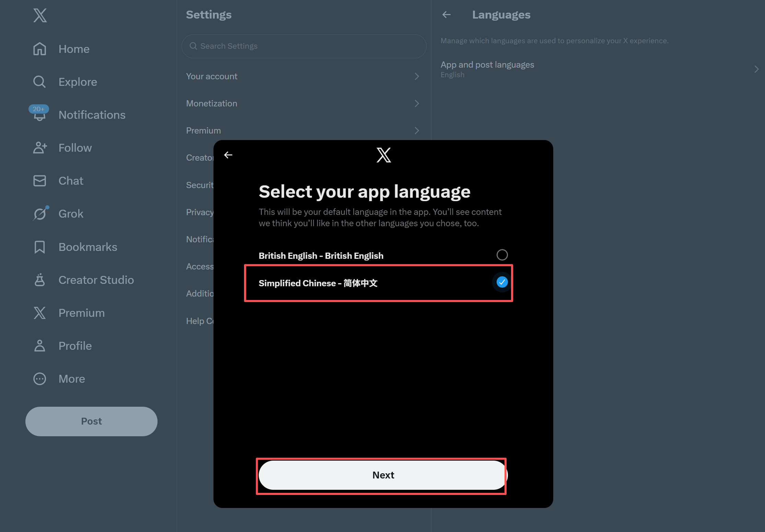The height and width of the screenshot is (532, 765).
Task: Select the Simplified Chinese radio button
Action: (x=502, y=282)
